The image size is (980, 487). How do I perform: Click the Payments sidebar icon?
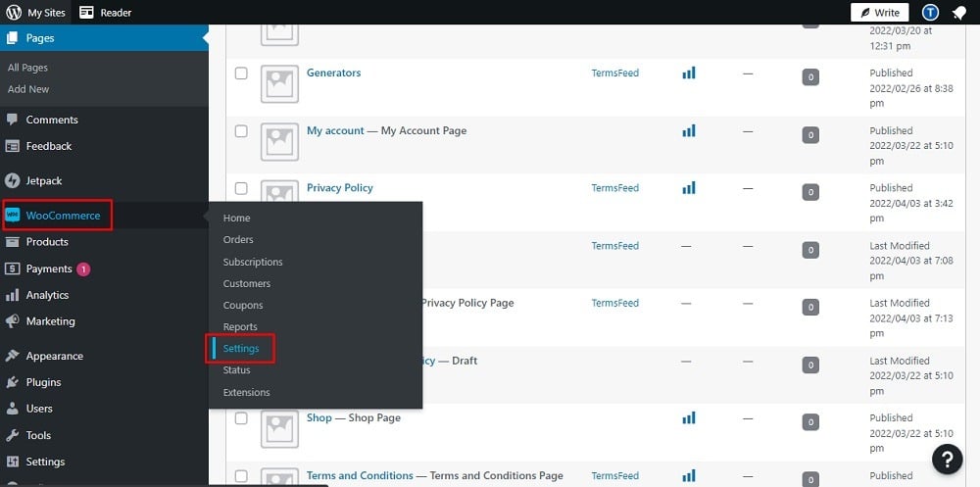(12, 268)
